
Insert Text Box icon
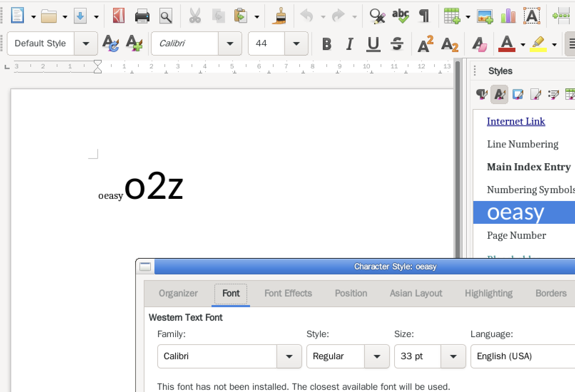click(x=531, y=16)
